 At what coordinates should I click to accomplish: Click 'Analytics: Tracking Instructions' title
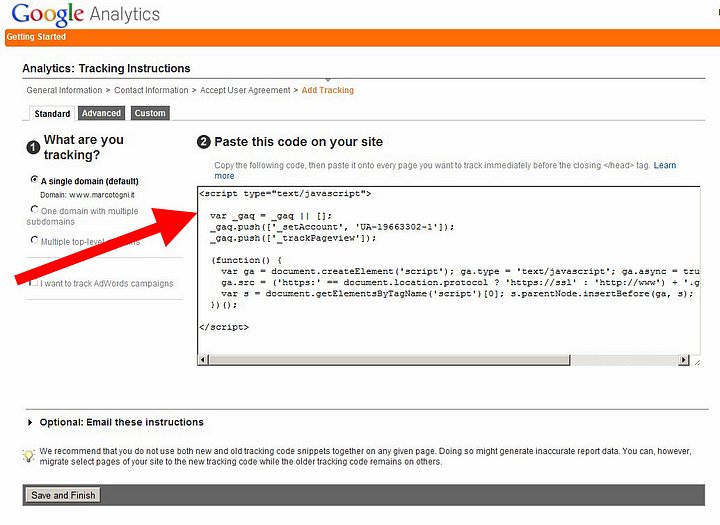coord(106,68)
